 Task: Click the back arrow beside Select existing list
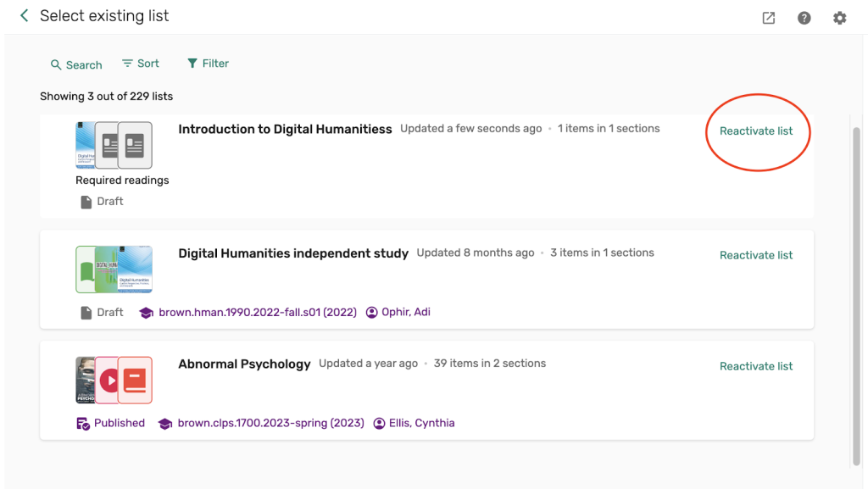24,16
